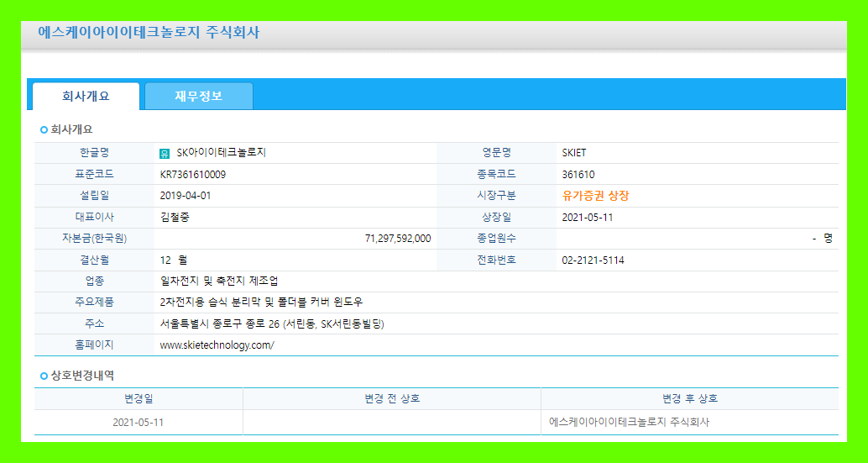
Task: Click the 한글명 row label
Action: (95, 153)
